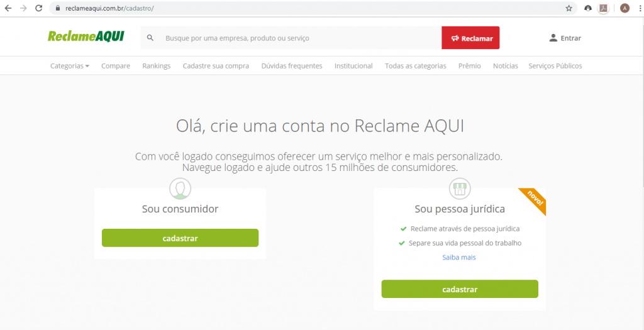Click the person icon beside Entrar

pyautogui.click(x=553, y=38)
